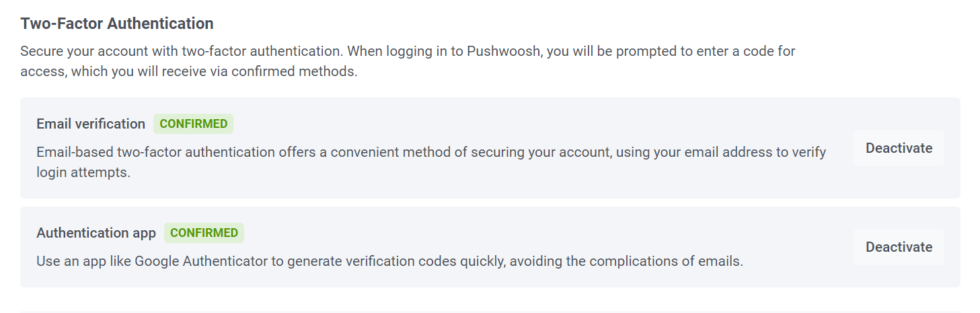
Task: Click CONFIRMED badge beside Email verification
Action: (x=194, y=124)
